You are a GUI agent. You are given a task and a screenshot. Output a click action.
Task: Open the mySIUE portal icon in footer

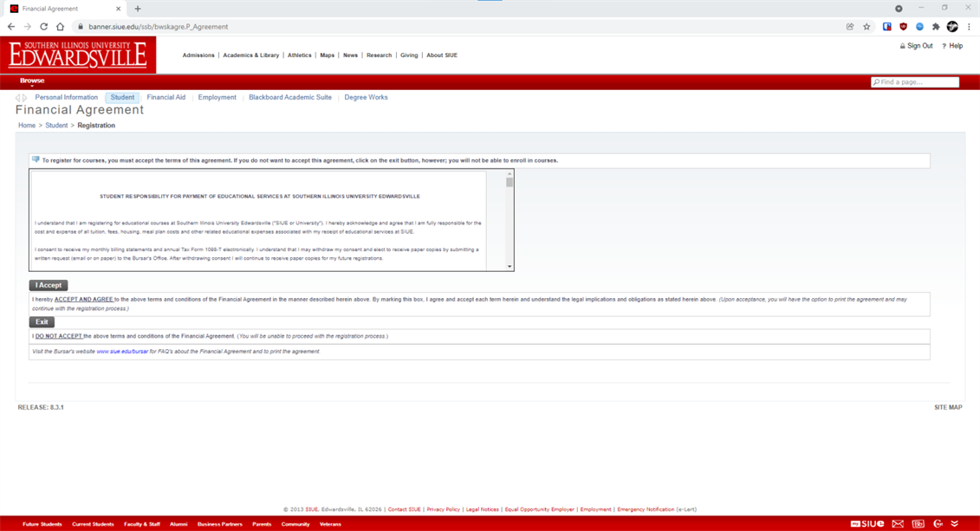coord(867,524)
